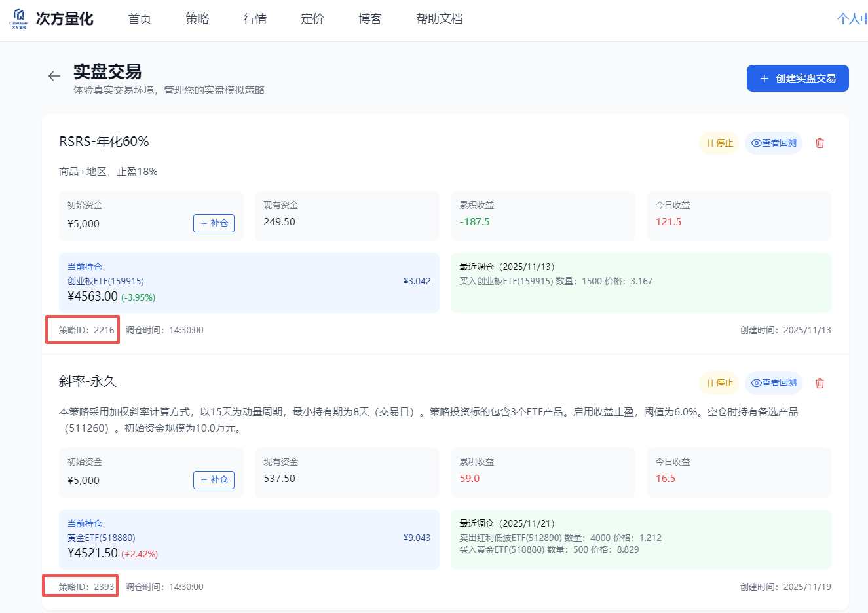This screenshot has height=613, width=868.
Task: Stop the RSRS-年化60% strategy
Action: pyautogui.click(x=719, y=143)
